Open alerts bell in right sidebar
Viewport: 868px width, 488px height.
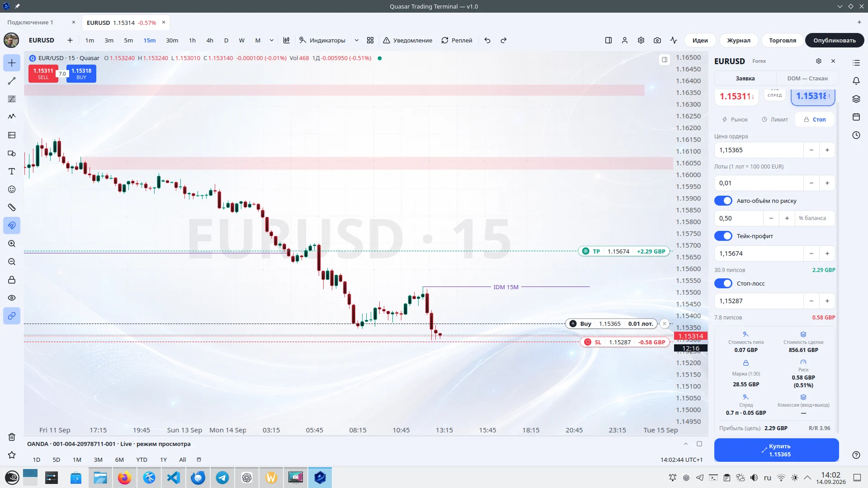[856, 81]
